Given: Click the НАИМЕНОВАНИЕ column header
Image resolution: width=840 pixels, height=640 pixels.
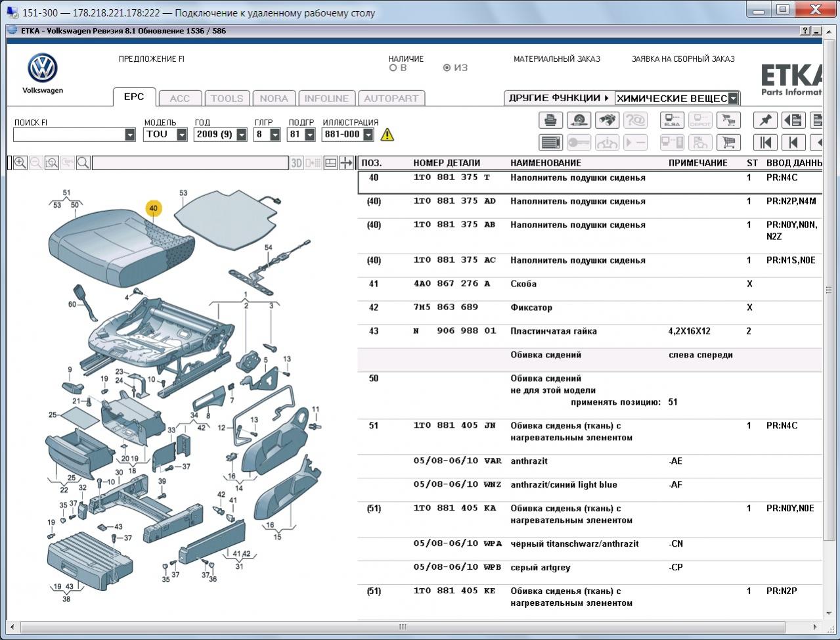Looking at the screenshot, I should point(546,163).
